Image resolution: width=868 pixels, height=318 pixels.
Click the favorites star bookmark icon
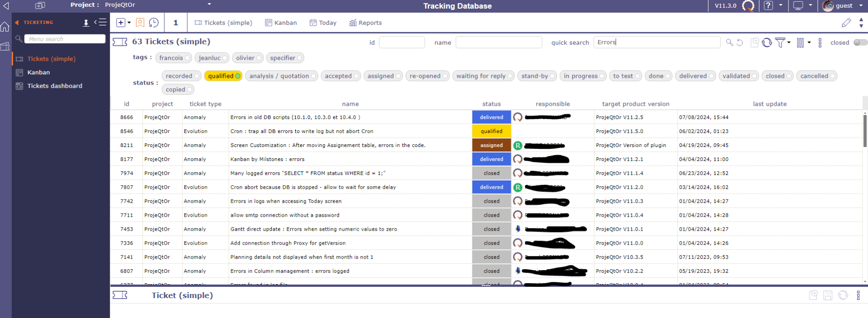coord(140,23)
